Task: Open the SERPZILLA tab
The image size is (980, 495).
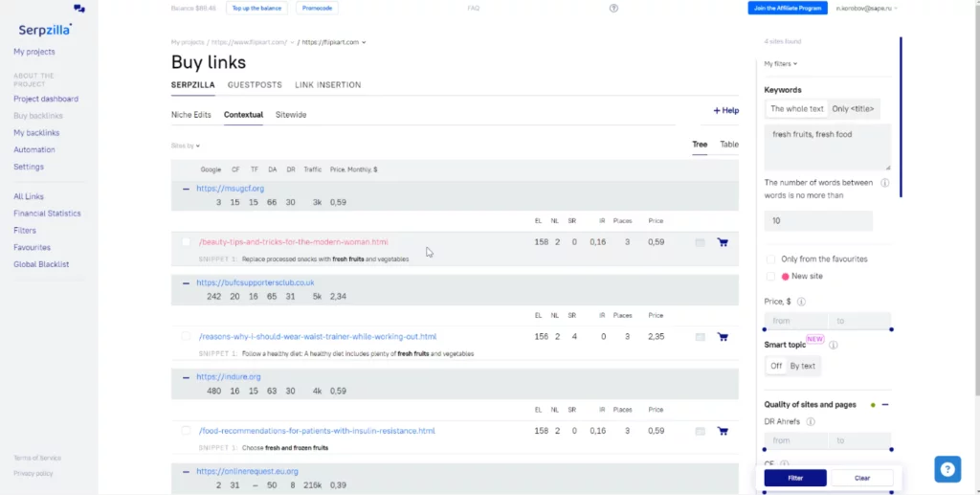Action: [193, 85]
